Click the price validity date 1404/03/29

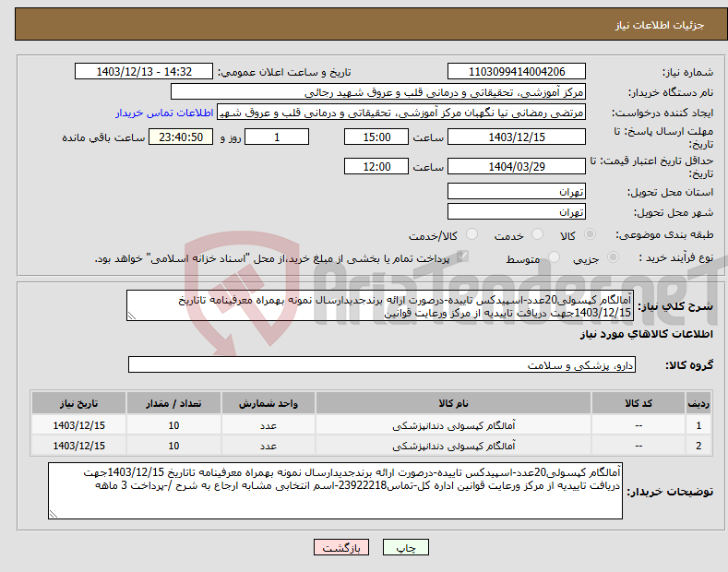[517, 166]
